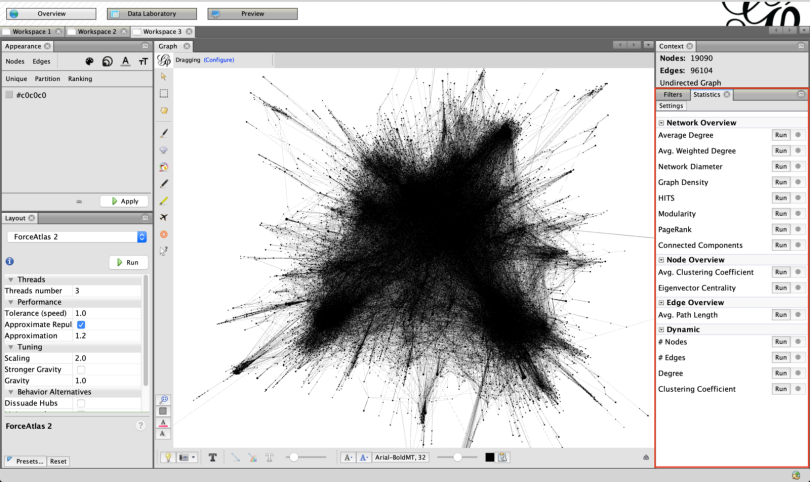Enable Stronger Gravity checkbox
Viewport: 810px width, 482px height.
click(81, 369)
